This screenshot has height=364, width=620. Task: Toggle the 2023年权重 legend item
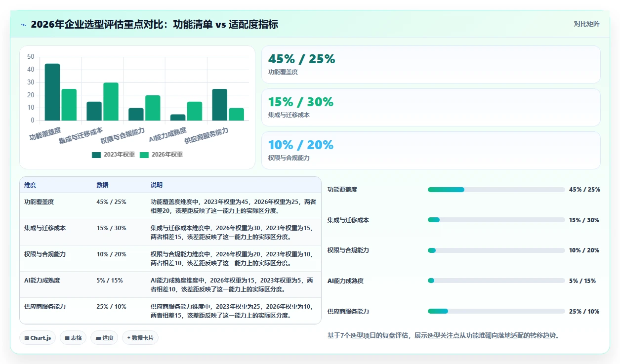click(113, 155)
